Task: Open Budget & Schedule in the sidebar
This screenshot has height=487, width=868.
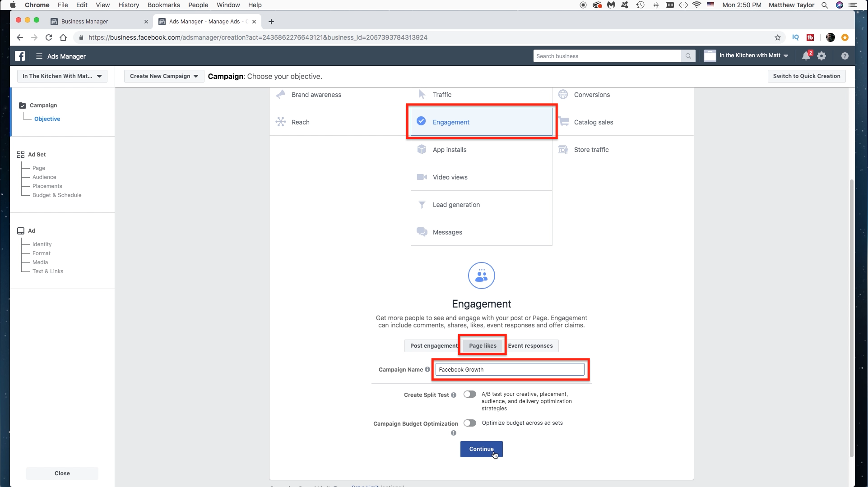Action: (57, 195)
